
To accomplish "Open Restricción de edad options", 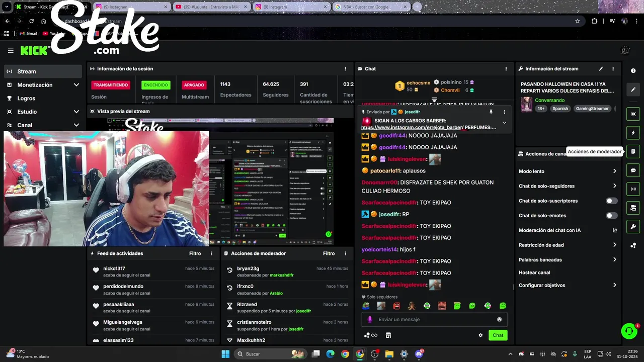I will 614,245.
